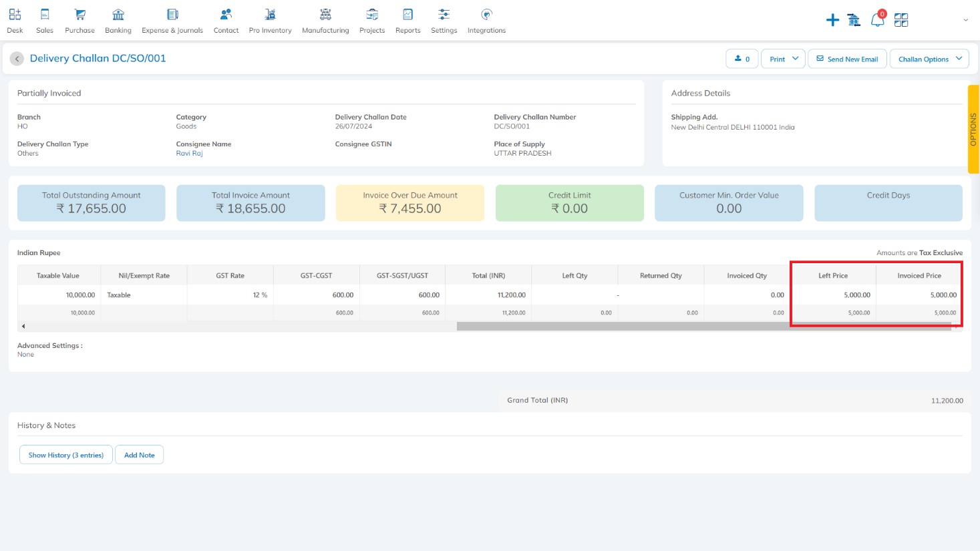Expand the user menu chevron at top right
This screenshot has width=980, height=551.
(x=965, y=20)
